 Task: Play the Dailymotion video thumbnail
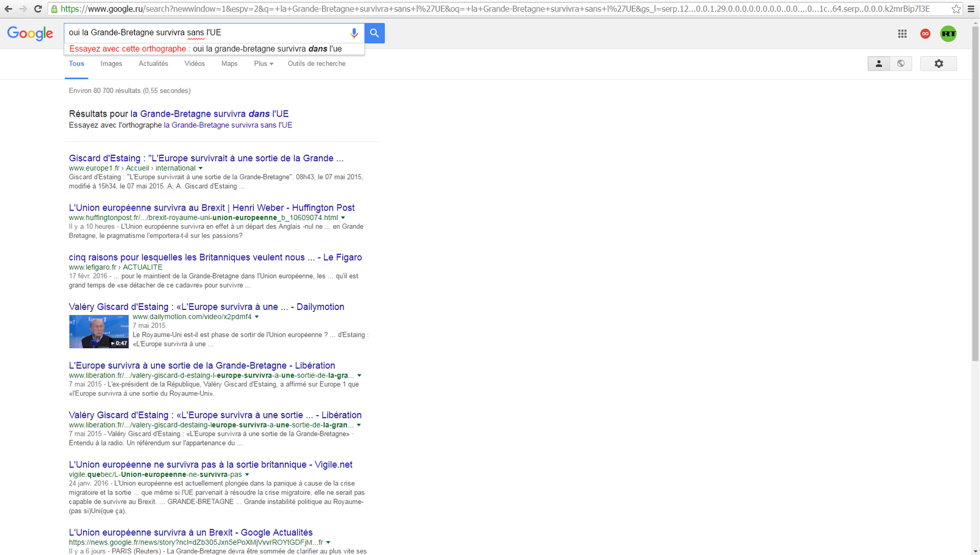coord(99,331)
